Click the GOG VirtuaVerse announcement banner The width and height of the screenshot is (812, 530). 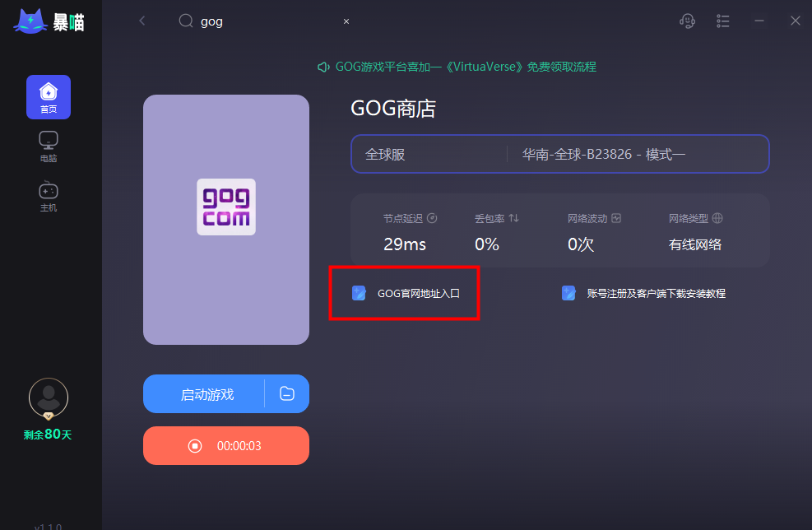point(457,67)
